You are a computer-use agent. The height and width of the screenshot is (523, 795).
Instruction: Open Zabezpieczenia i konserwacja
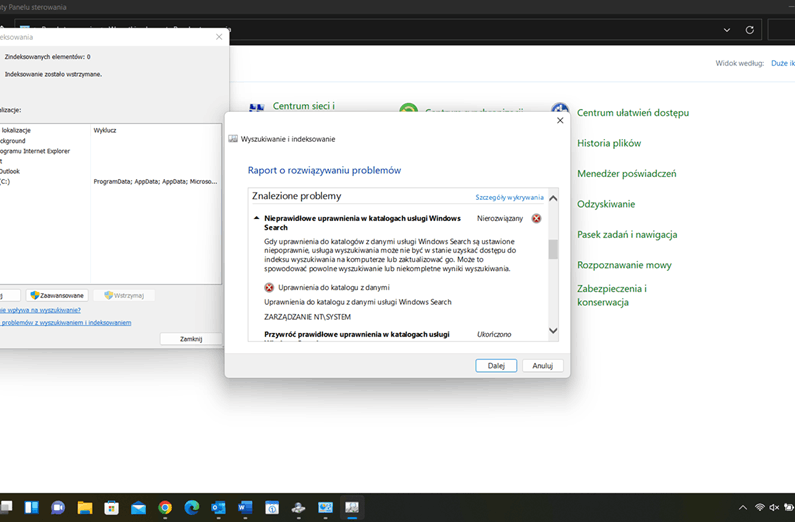(x=612, y=295)
